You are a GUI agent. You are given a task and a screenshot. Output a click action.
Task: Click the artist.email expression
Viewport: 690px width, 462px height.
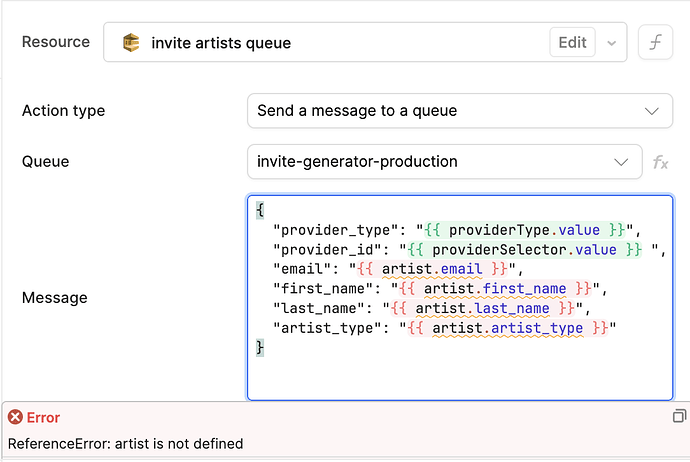433,269
